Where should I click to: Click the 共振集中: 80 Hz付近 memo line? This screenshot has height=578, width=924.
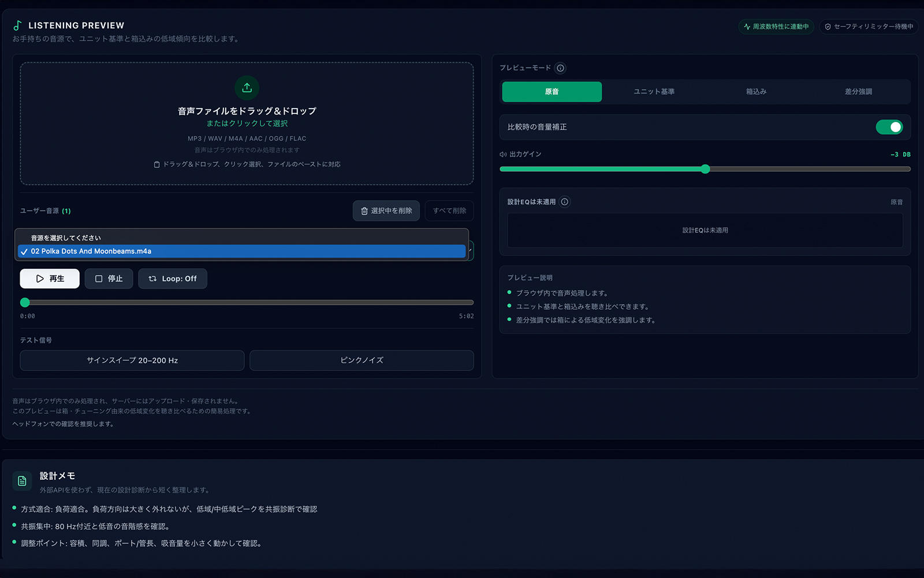click(x=95, y=527)
